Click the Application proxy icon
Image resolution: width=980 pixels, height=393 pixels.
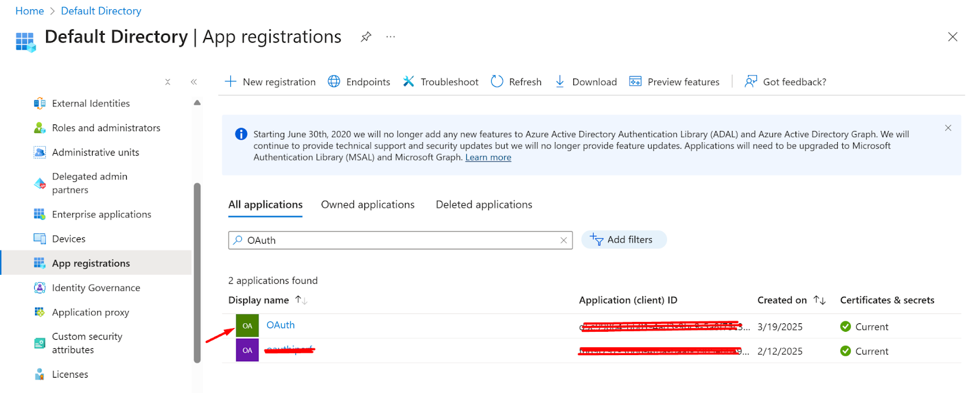(40, 312)
